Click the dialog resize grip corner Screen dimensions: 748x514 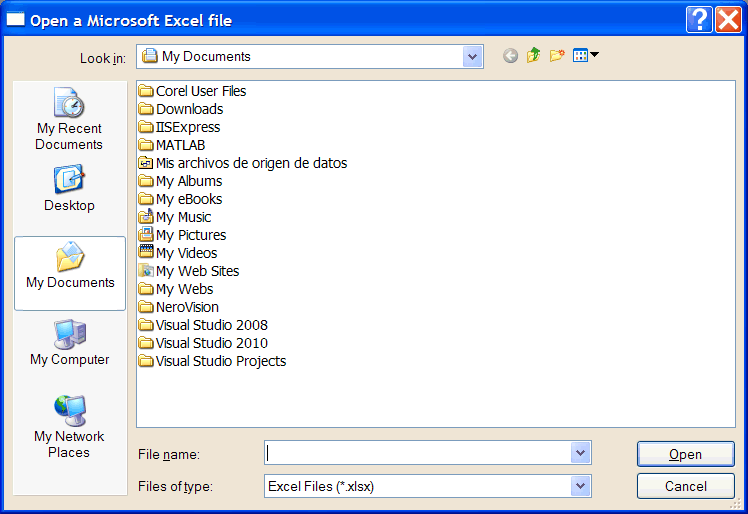pos(737,503)
